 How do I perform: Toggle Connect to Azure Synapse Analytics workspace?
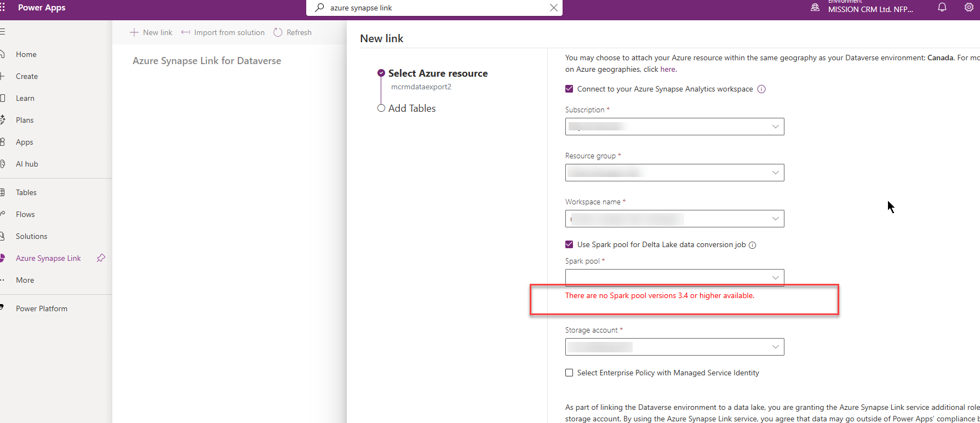pyautogui.click(x=569, y=89)
